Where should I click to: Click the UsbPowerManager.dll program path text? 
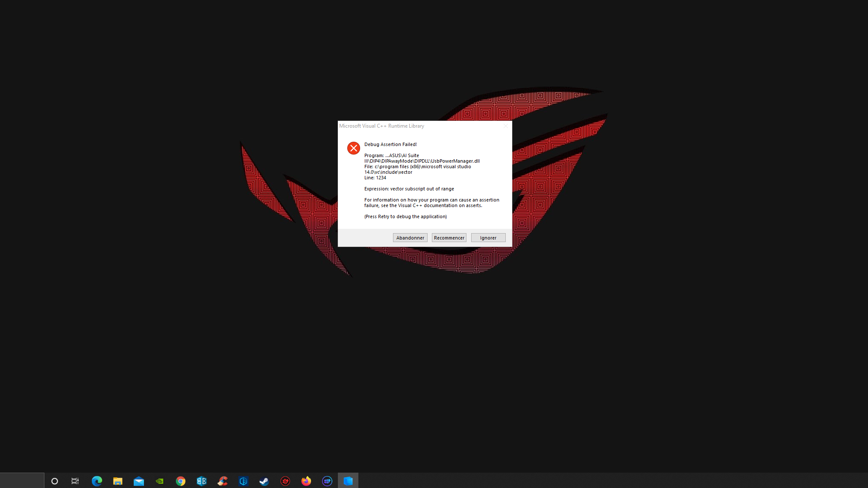pos(422,158)
